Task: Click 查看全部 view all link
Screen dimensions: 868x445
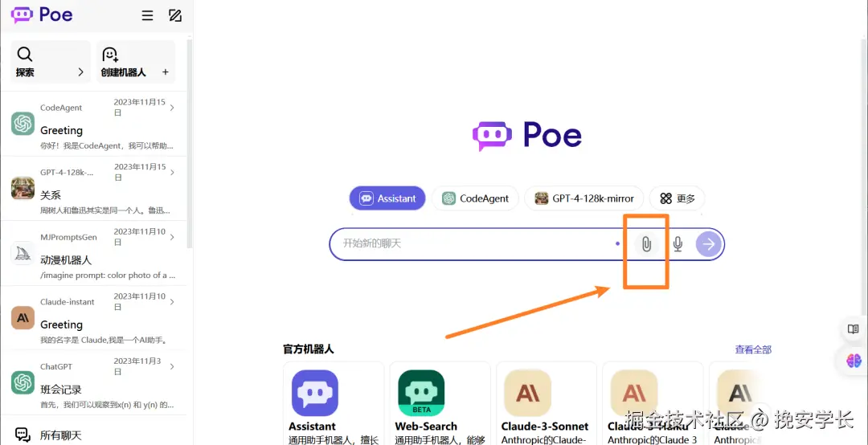Action: (x=753, y=349)
